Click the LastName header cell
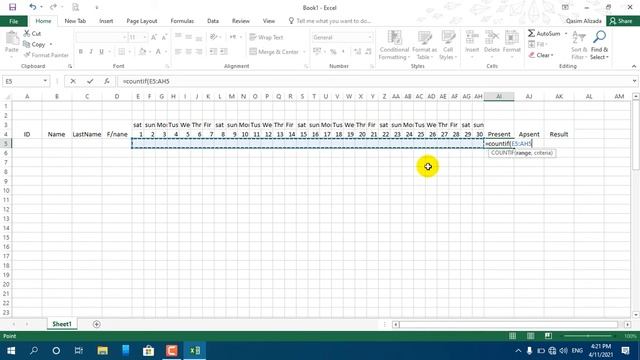Screen dimensions: 640x360 (87, 134)
